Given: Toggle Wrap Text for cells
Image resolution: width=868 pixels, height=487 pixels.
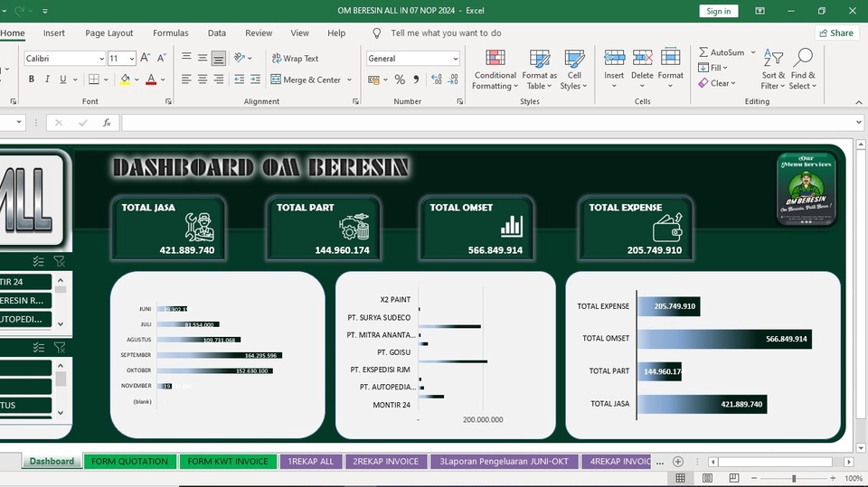Looking at the screenshot, I should pos(295,58).
